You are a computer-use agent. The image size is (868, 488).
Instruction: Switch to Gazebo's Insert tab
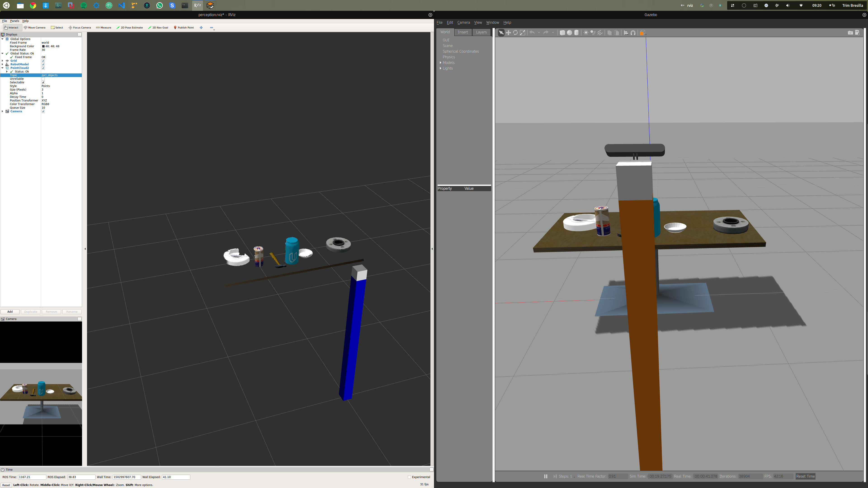point(463,32)
